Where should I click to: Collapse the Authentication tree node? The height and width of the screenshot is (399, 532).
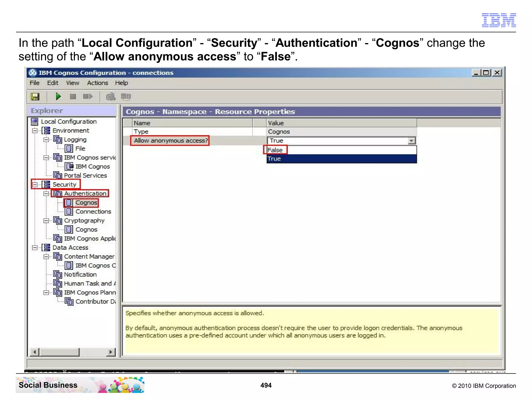click(x=46, y=194)
